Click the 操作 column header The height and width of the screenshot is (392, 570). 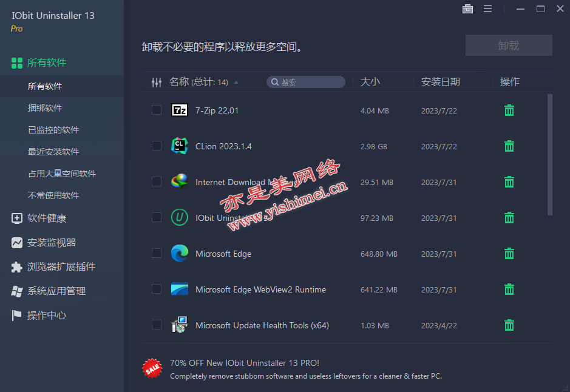[510, 82]
